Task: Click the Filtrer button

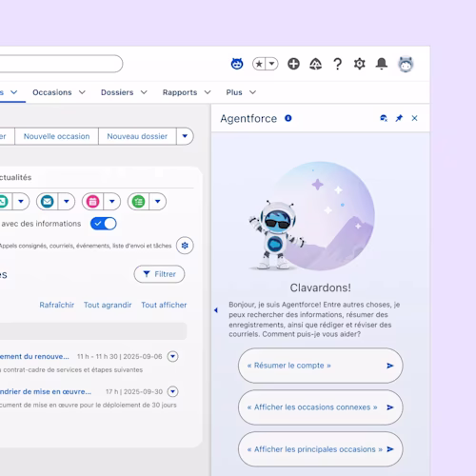Action: tap(159, 274)
